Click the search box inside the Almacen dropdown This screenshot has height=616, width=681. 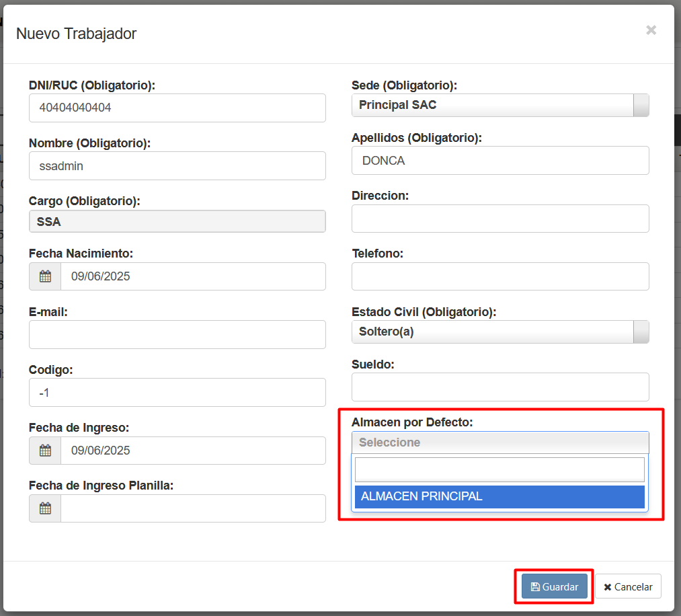499,469
